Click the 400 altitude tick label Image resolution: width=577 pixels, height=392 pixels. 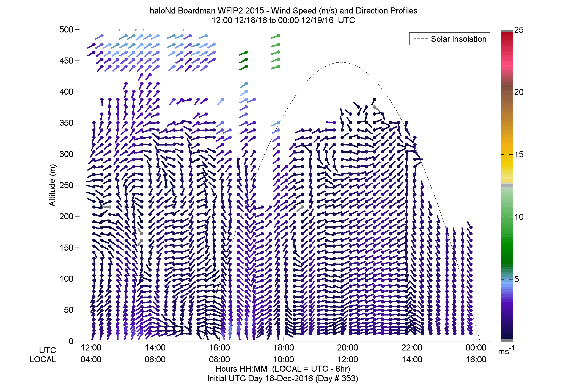(x=66, y=92)
